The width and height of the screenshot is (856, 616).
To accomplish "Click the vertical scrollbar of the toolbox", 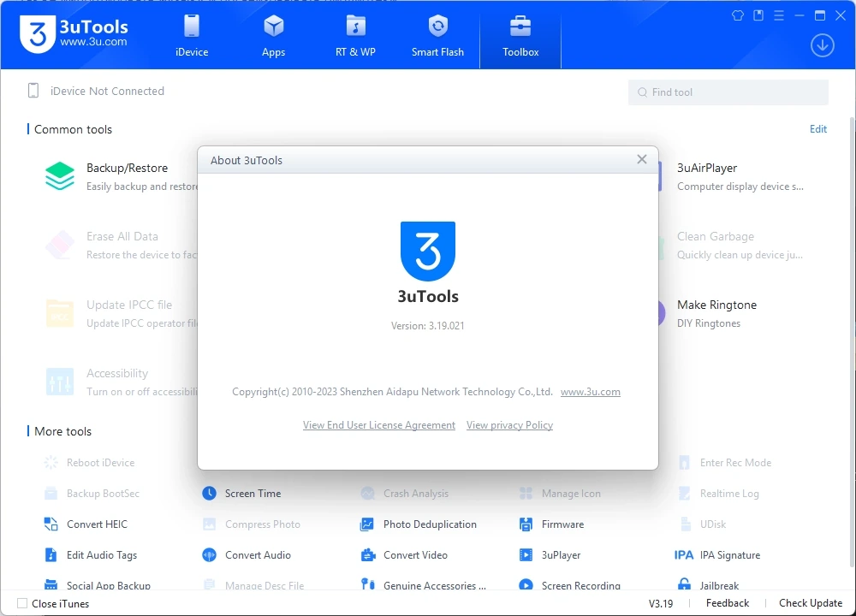I will (853, 341).
